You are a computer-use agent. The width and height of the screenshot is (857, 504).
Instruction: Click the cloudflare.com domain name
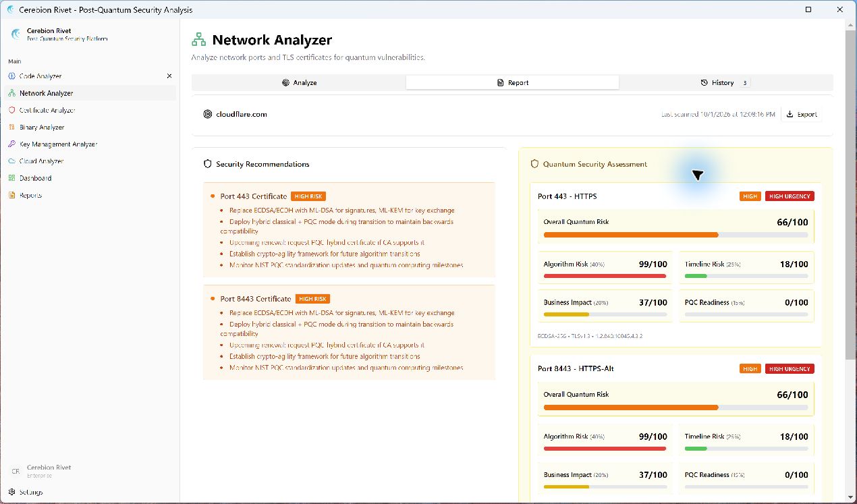(241, 114)
